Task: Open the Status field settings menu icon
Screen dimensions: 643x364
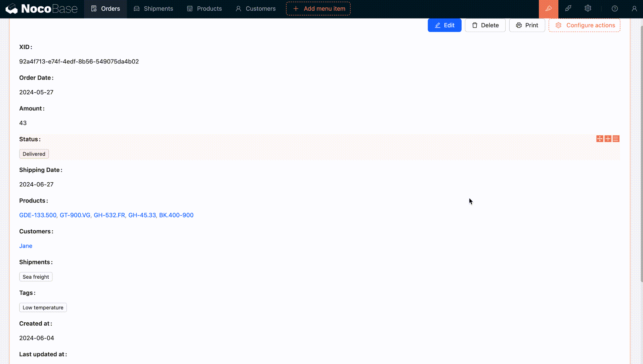Action: coord(616,139)
